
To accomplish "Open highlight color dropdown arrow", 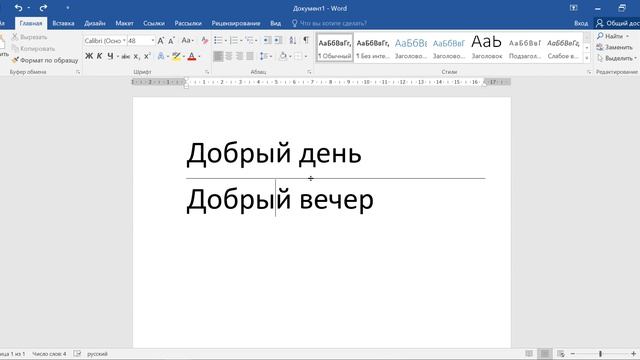I will (184, 56).
